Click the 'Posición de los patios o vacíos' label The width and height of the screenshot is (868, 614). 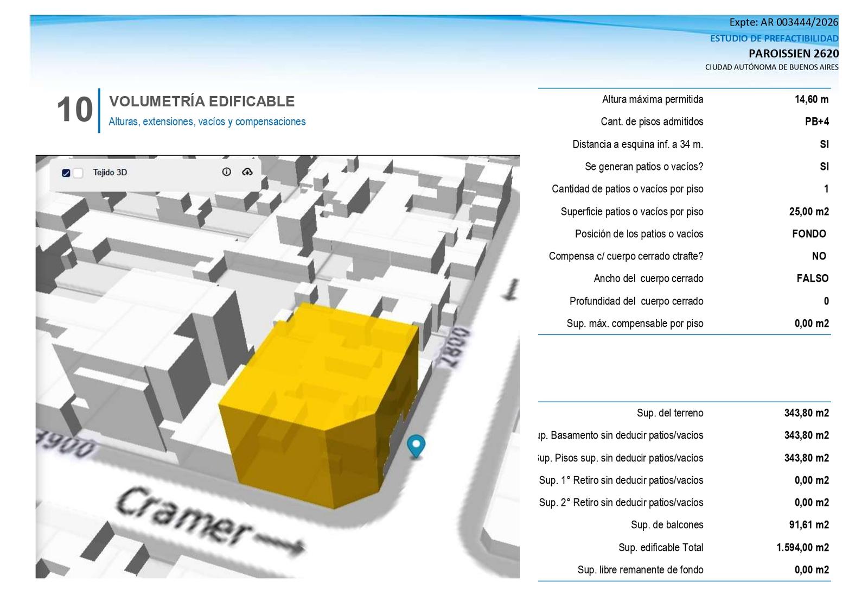click(x=639, y=234)
